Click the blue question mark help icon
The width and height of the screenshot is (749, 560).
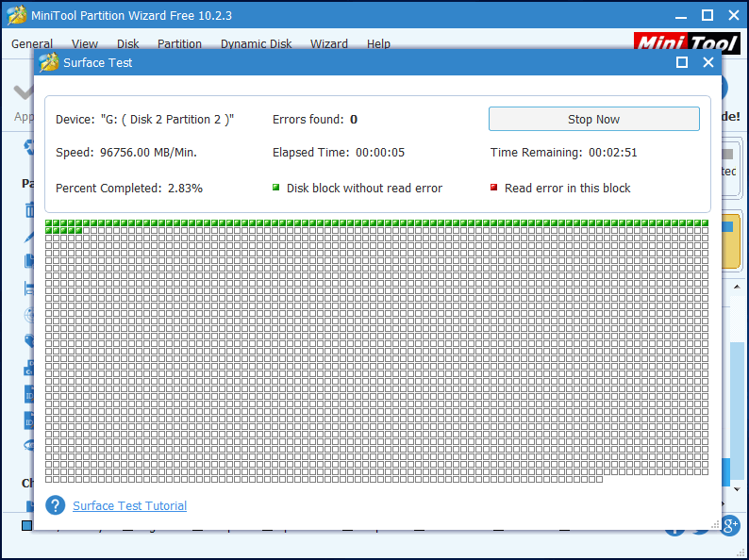(56, 505)
